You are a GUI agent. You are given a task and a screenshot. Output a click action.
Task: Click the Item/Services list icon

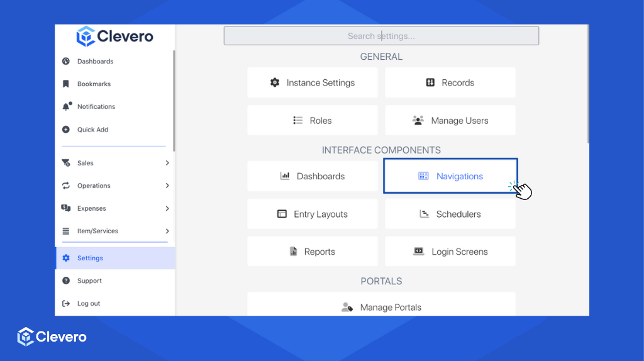click(x=65, y=231)
